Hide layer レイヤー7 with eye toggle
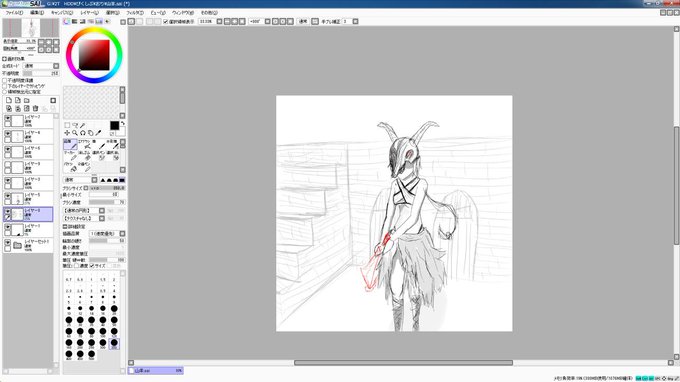 click(x=8, y=118)
